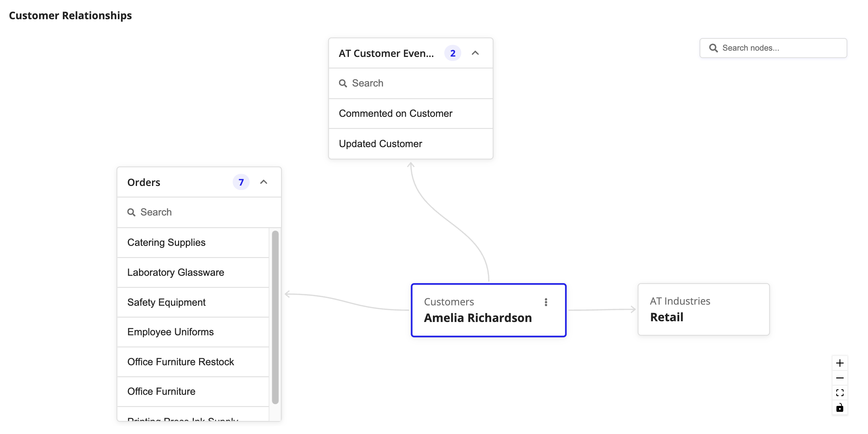Image resolution: width=868 pixels, height=434 pixels.
Task: Search within the Orders list
Action: pyautogui.click(x=199, y=212)
